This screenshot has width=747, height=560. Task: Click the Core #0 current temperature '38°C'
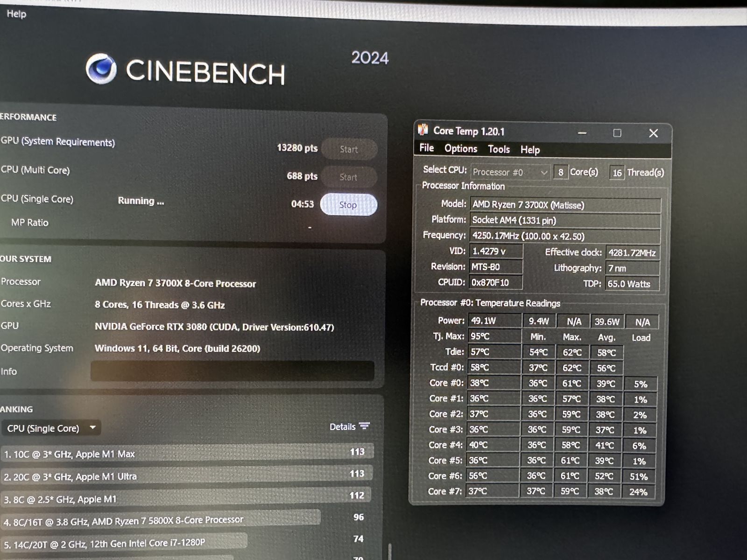[494, 383]
